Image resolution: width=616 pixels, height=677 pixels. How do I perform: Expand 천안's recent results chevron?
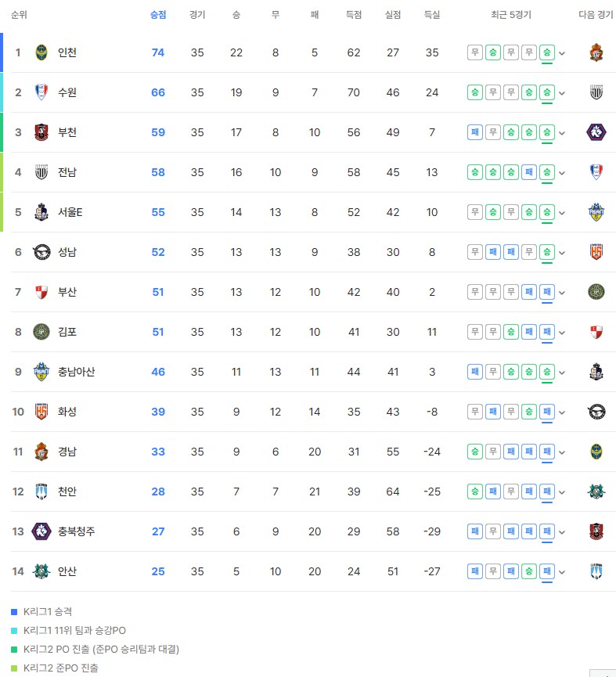tap(562, 492)
